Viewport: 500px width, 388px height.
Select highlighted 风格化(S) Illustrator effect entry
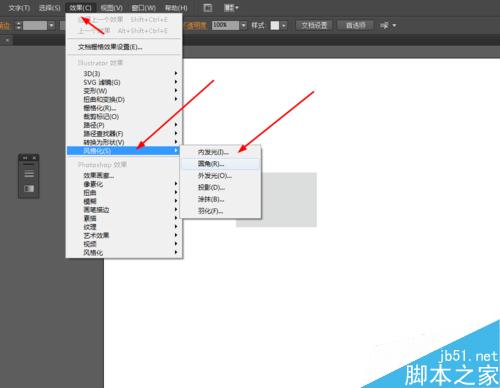pos(123,151)
